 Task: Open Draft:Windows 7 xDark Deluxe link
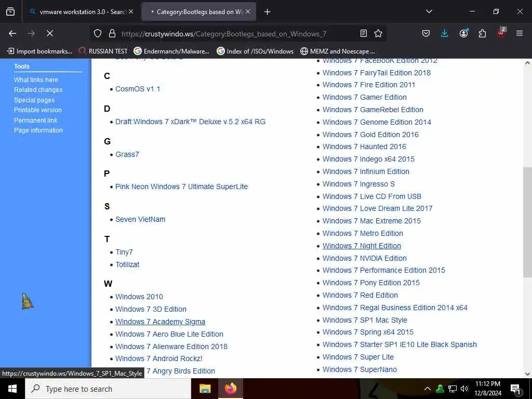[x=190, y=122]
